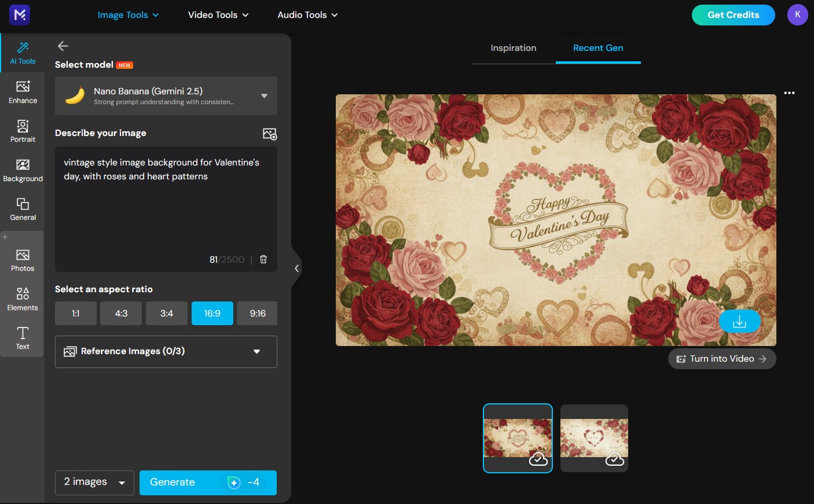Open the image count dropdown

(x=94, y=482)
